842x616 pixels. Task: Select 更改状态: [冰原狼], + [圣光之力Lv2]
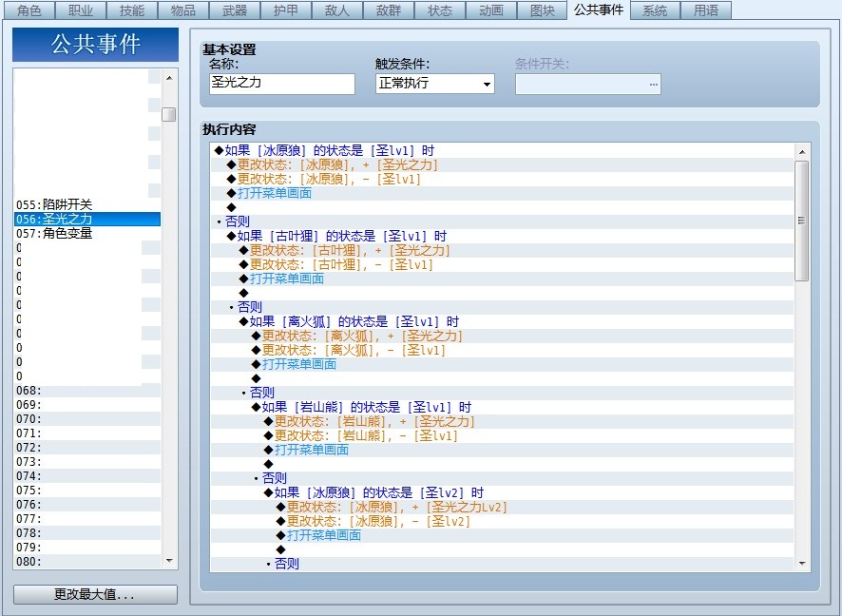pos(502,507)
